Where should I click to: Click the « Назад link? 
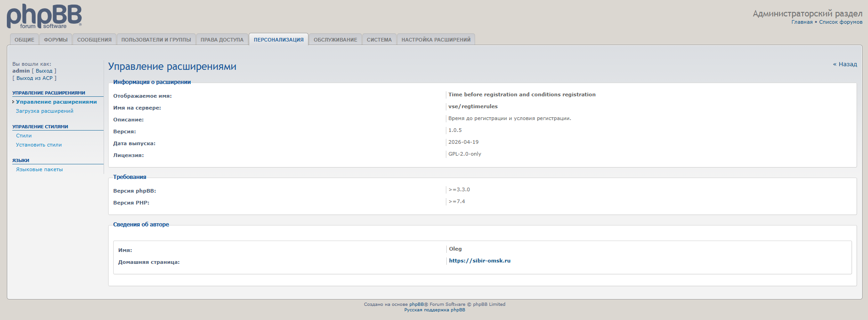point(845,64)
